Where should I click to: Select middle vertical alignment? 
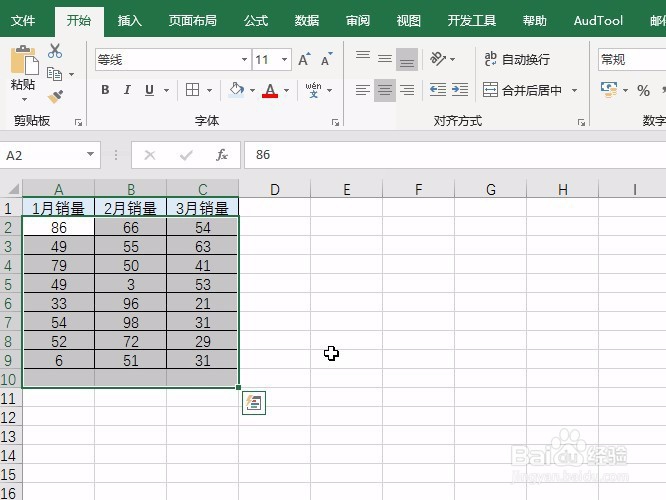point(385,59)
